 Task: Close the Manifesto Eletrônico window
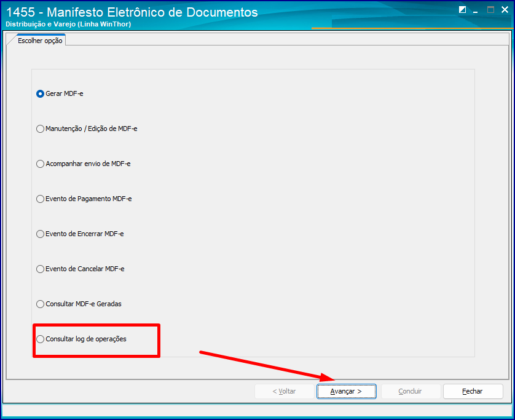coord(505,9)
